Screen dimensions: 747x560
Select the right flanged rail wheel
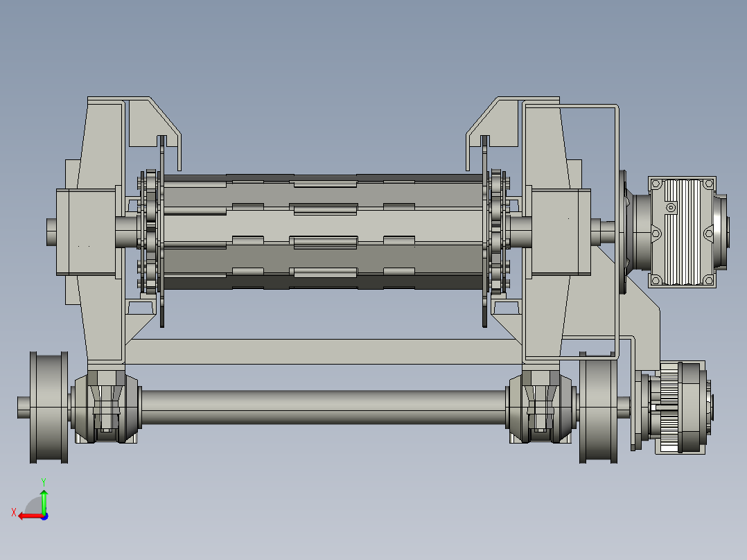pos(599,408)
